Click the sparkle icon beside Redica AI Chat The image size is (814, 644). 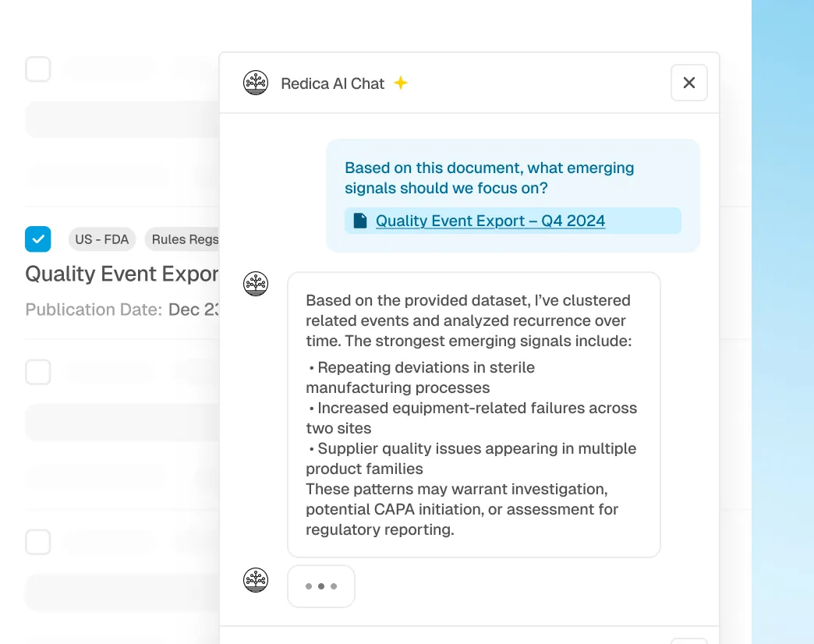(400, 83)
